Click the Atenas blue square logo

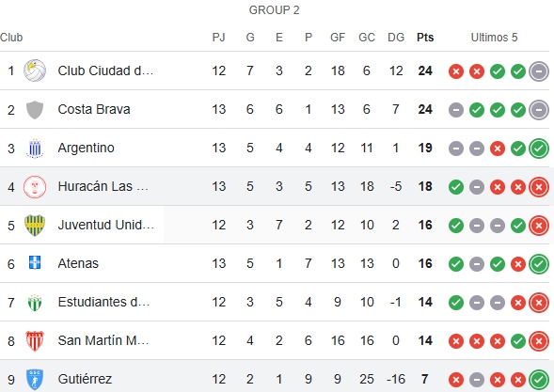(35, 263)
